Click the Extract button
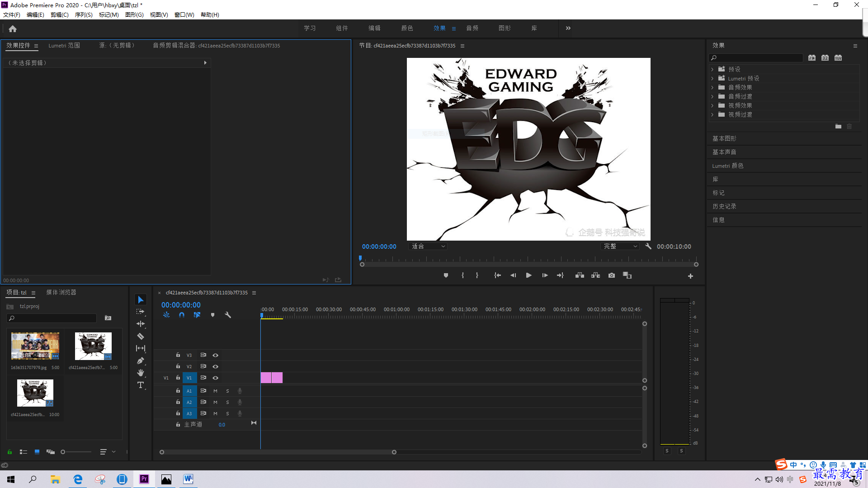This screenshot has height=488, width=868. coord(595,275)
